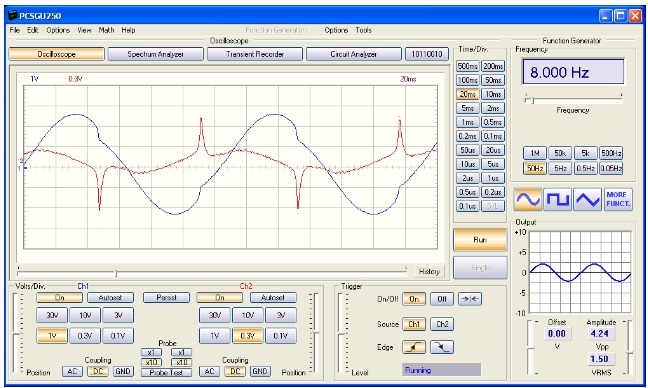Viewport: 648px width, 388px height.
Task: Click the Probe Test button
Action: coord(166,372)
